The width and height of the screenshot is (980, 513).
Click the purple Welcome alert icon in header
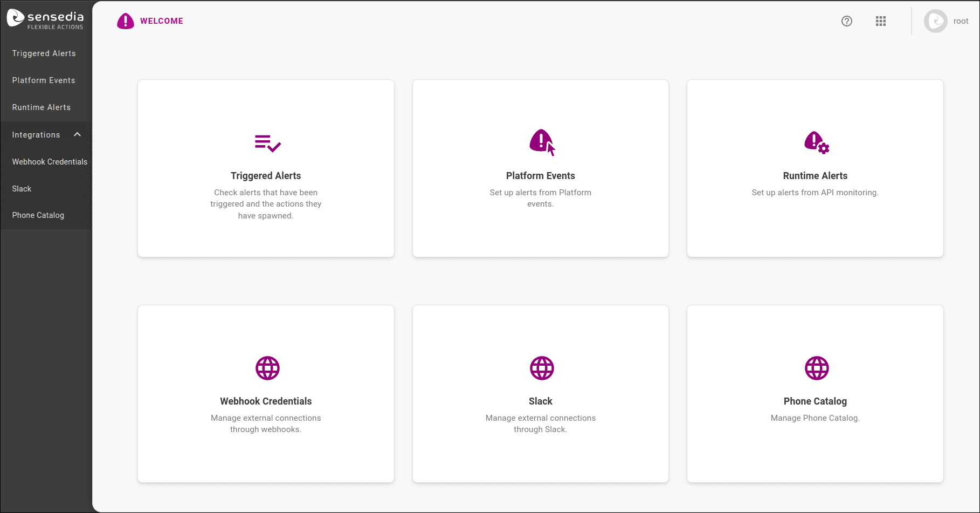click(x=126, y=21)
